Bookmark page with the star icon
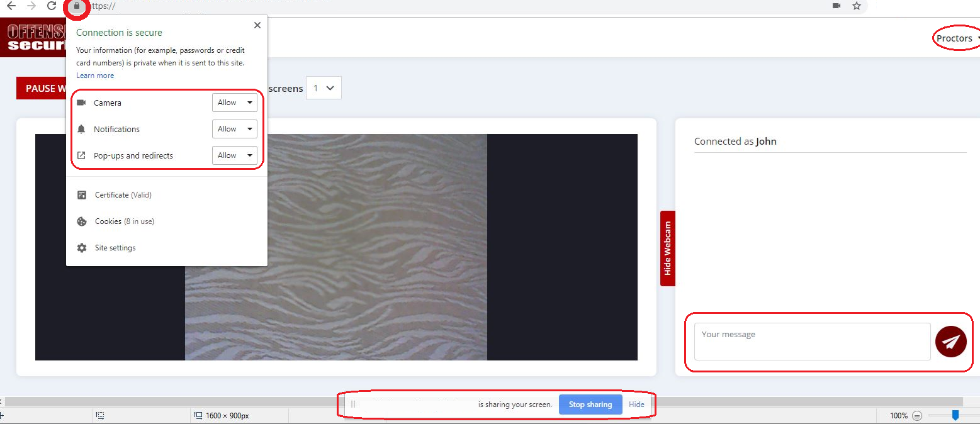 tap(856, 6)
